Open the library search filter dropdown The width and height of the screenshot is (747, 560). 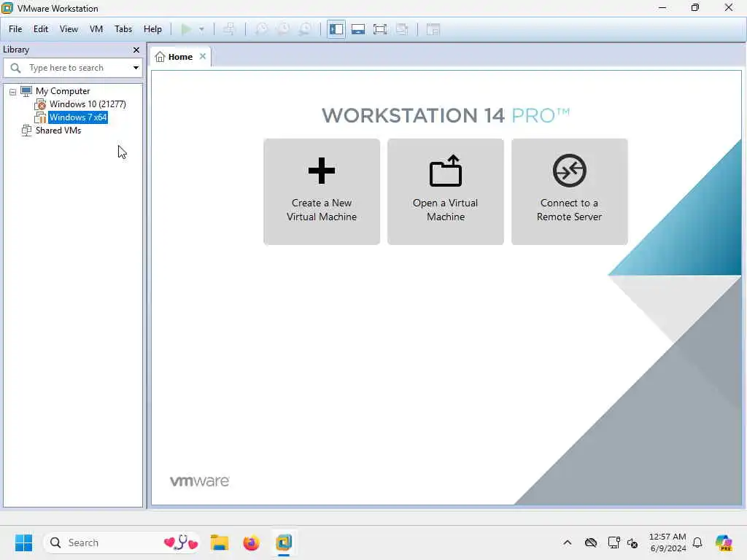136,68
